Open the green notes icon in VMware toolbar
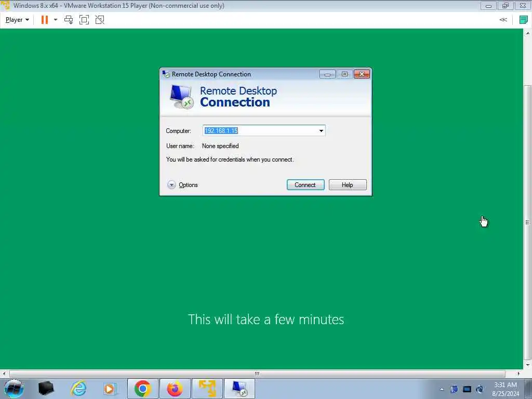This screenshot has height=399, width=532. (x=524, y=20)
